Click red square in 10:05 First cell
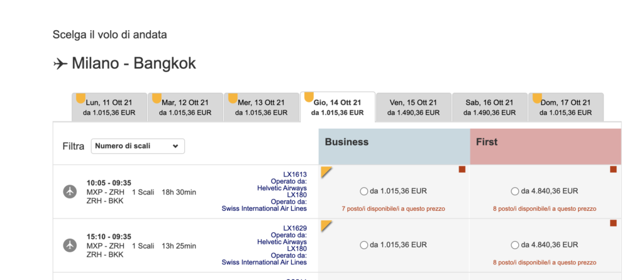The image size is (644, 280). (x=613, y=170)
